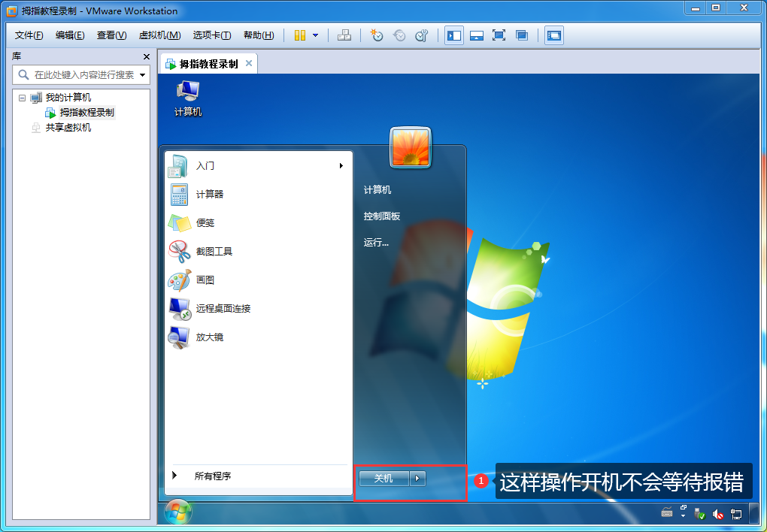Image resolution: width=767 pixels, height=532 pixels.
Task: Select the 拇指教程录制 VM tab
Action: [x=208, y=64]
